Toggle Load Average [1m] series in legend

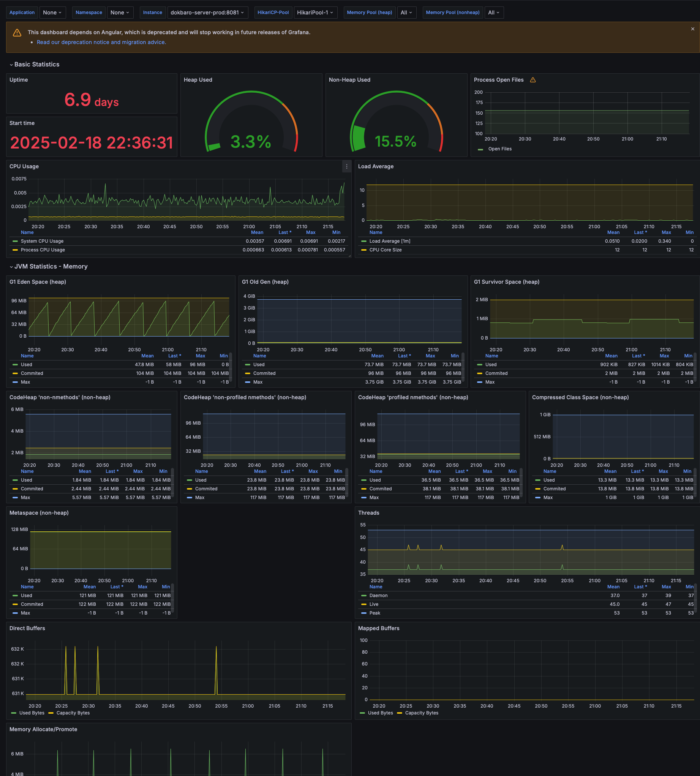click(x=390, y=241)
